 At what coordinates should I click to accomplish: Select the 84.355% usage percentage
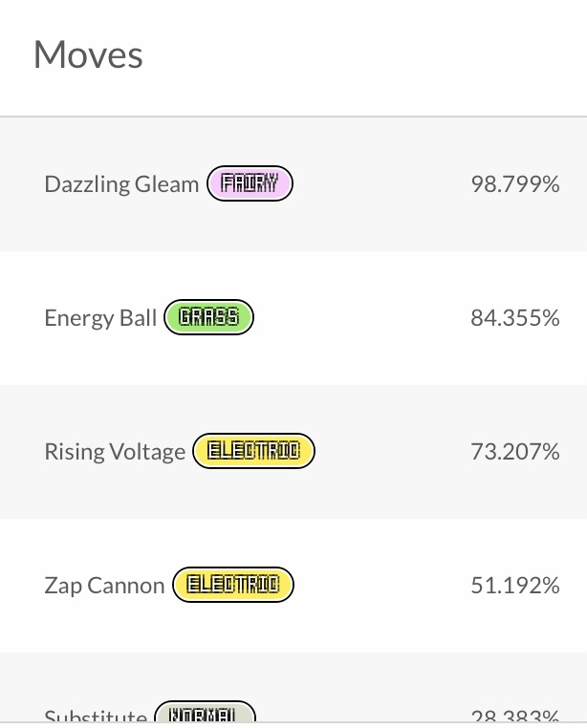(x=514, y=317)
